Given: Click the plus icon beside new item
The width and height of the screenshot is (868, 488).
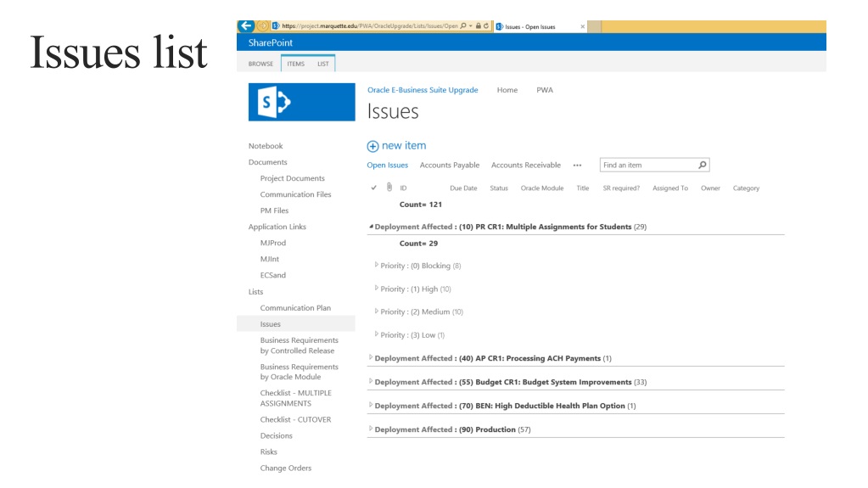Looking at the screenshot, I should point(372,146).
